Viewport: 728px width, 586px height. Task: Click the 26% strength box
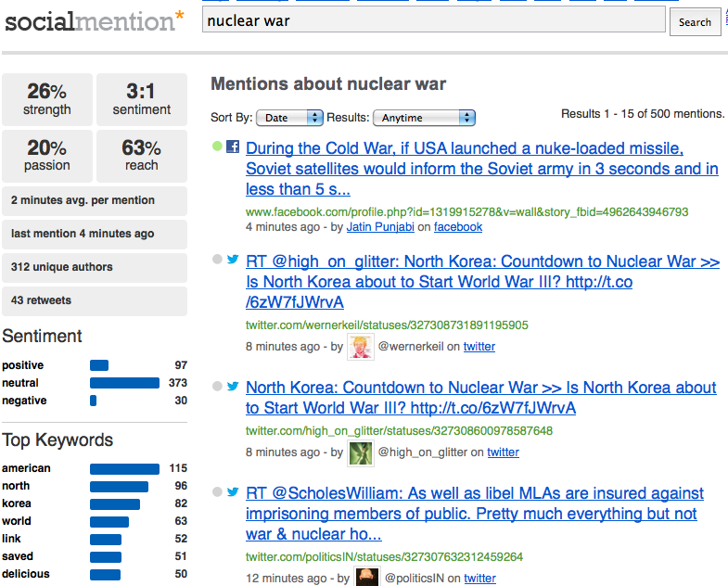tap(47, 99)
